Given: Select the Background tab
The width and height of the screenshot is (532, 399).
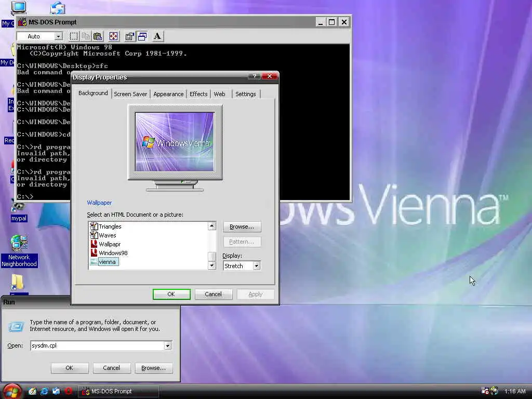Looking at the screenshot, I should pos(93,93).
